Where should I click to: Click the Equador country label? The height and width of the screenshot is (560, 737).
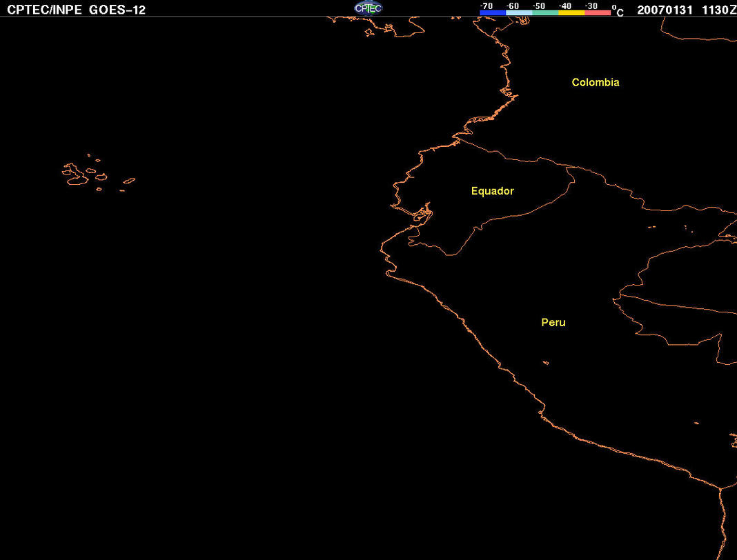493,191
